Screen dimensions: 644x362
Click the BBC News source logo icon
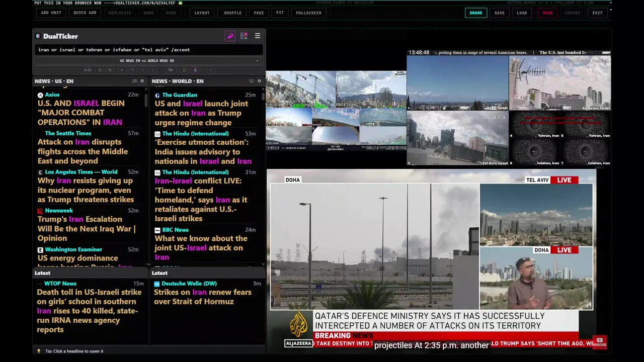(x=157, y=230)
